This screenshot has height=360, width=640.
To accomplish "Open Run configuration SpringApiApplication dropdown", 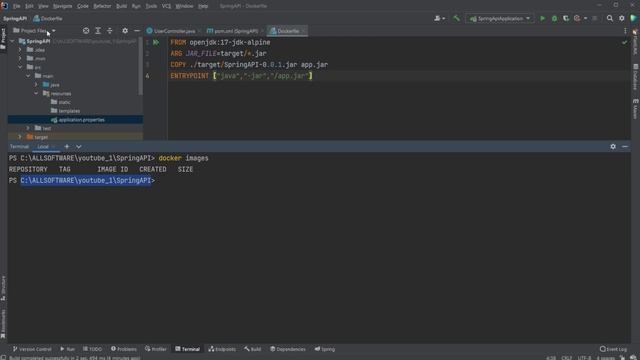I will coord(500,18).
